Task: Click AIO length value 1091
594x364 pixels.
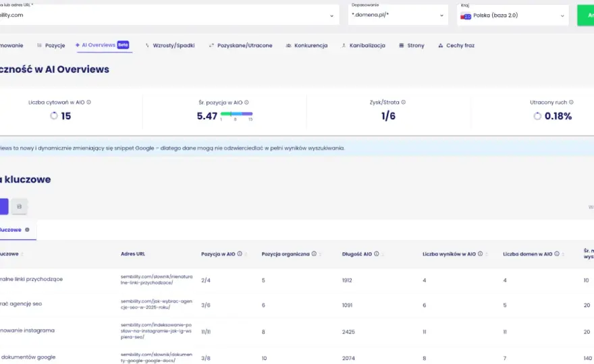Action: click(347, 305)
